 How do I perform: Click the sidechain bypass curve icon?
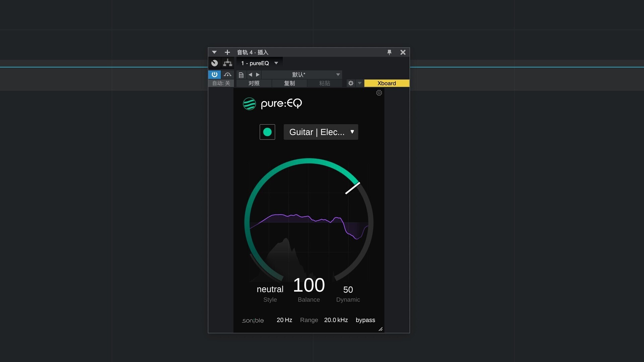click(228, 74)
